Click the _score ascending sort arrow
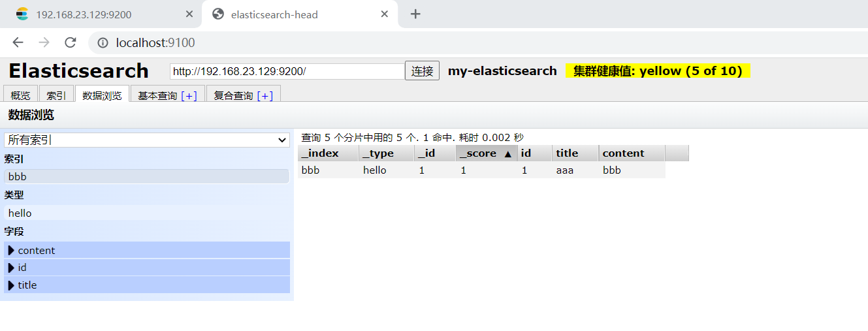 point(508,154)
